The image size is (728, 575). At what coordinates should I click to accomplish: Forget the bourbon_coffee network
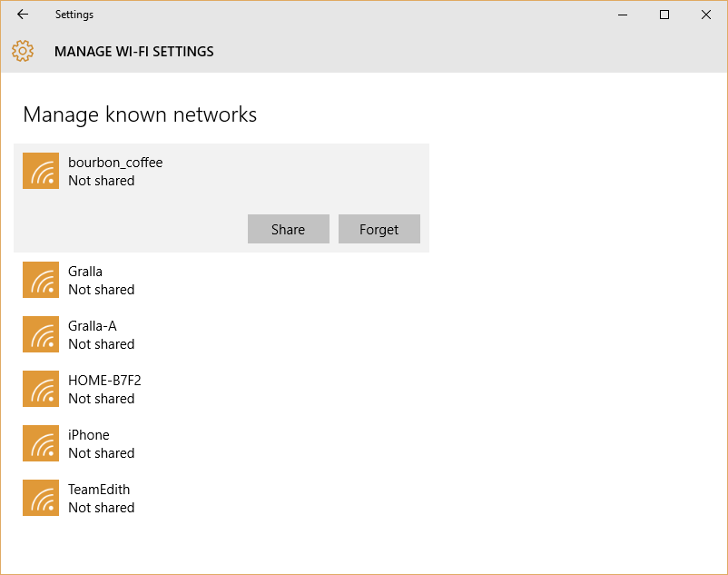pos(379,229)
